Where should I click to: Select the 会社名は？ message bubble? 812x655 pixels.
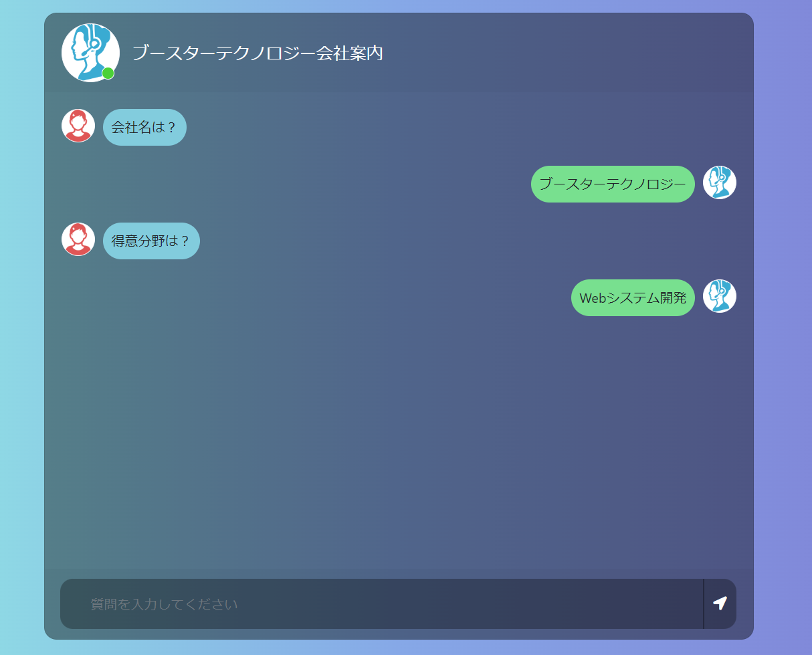point(144,127)
